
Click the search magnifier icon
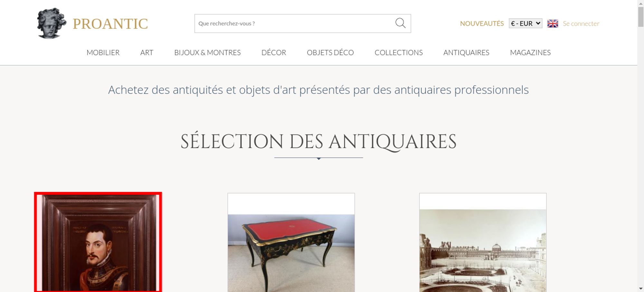tap(400, 23)
